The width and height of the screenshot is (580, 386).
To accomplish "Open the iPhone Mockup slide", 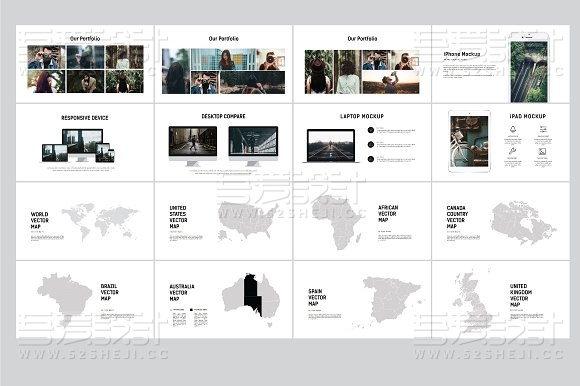I will coord(501,64).
